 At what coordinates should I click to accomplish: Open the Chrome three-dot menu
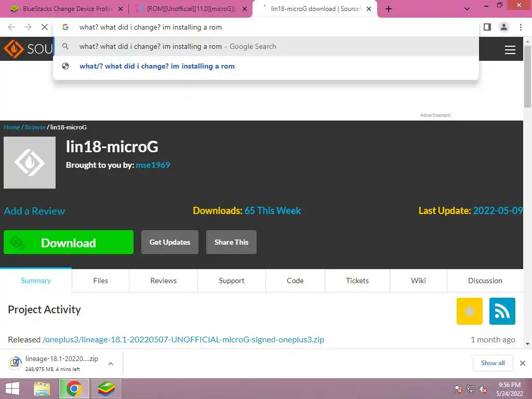click(521, 27)
